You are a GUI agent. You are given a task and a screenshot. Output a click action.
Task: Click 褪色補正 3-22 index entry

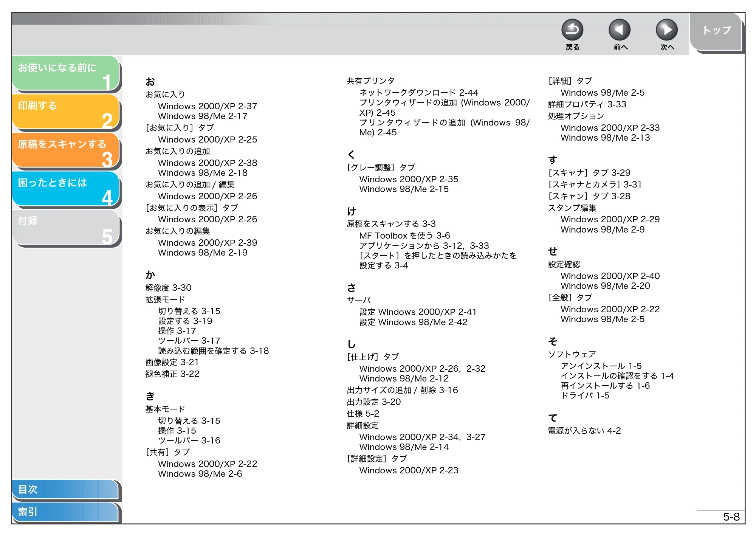click(172, 374)
